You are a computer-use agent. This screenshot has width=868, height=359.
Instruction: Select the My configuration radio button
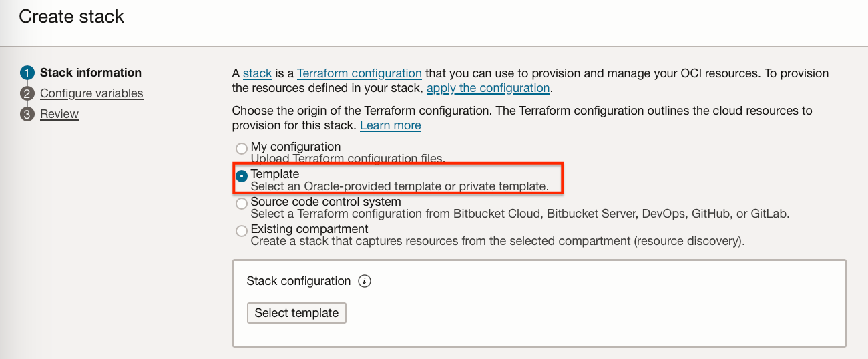point(242,149)
